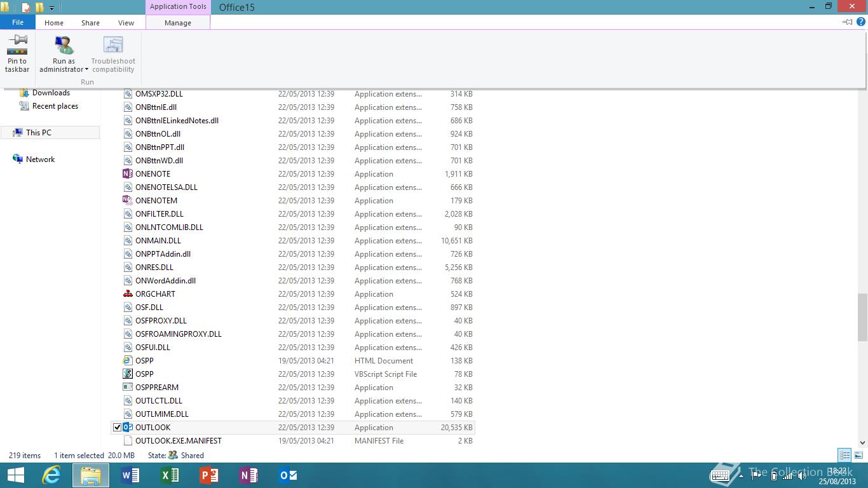Select Network in the navigation pane
Viewport: 868px width, 488px height.
tap(40, 159)
